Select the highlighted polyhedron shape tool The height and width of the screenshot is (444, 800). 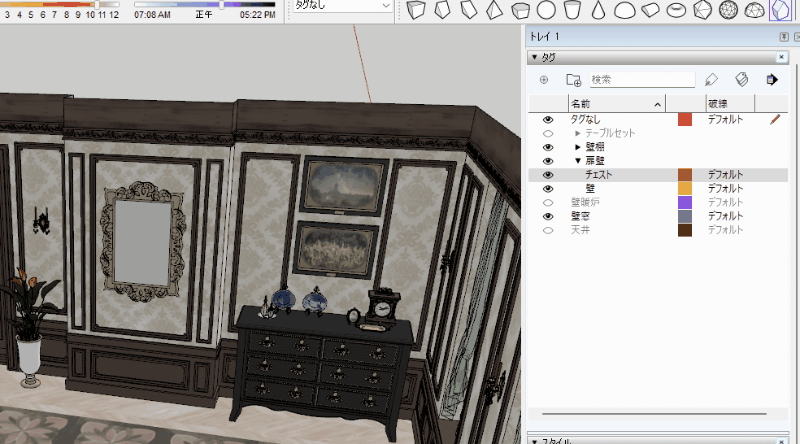click(780, 10)
